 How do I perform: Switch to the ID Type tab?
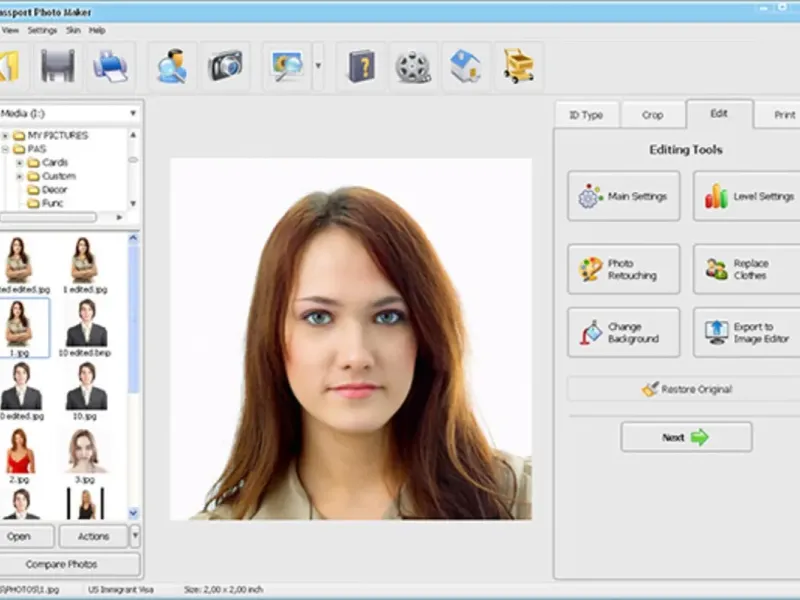pyautogui.click(x=586, y=115)
